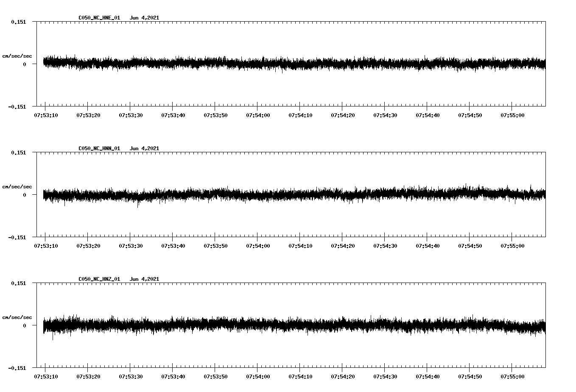Click the 07:54:10 time label under the HNN plot
The width and height of the screenshot is (576, 392).
[x=300, y=246]
